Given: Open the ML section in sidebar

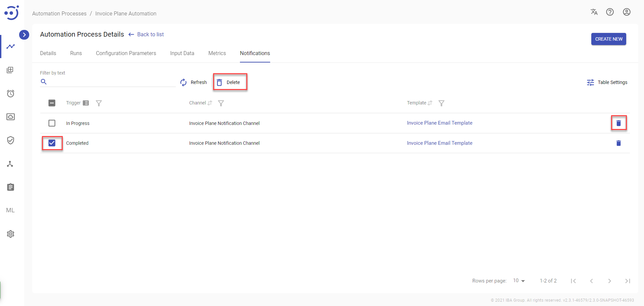Looking at the screenshot, I should pos(10,210).
